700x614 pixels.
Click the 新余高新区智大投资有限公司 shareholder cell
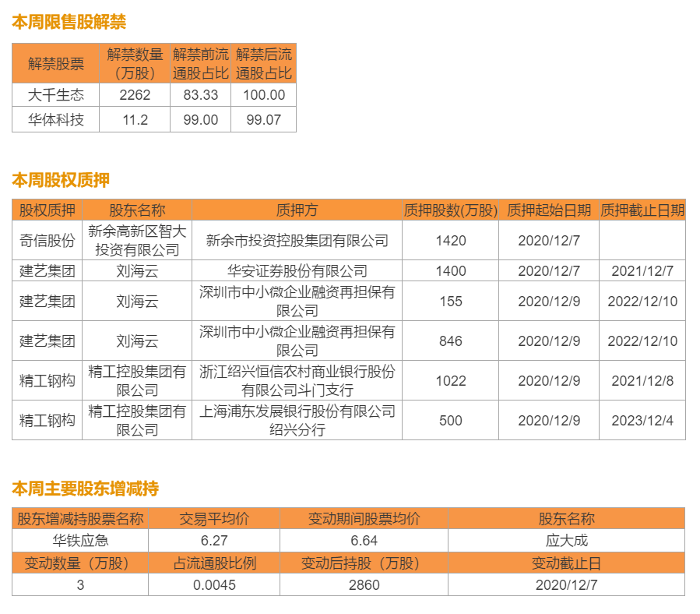pyautogui.click(x=137, y=241)
